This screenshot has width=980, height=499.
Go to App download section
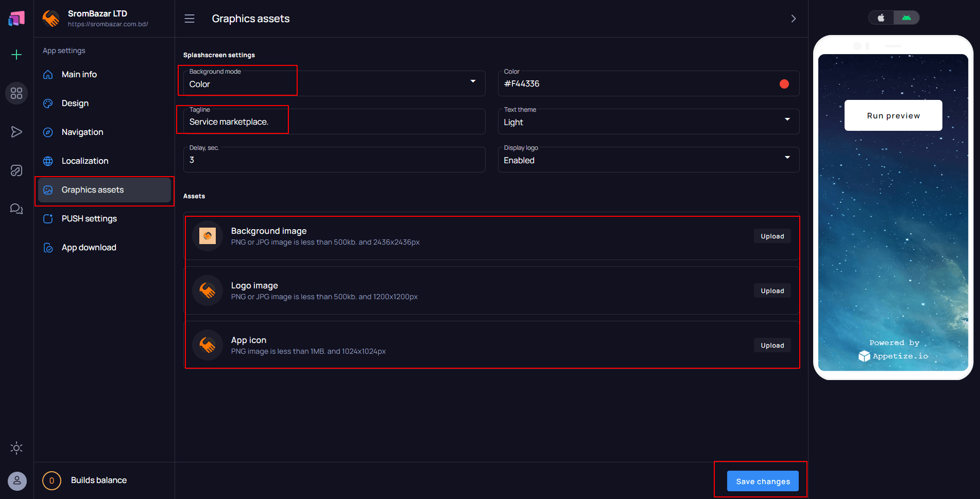(105, 248)
